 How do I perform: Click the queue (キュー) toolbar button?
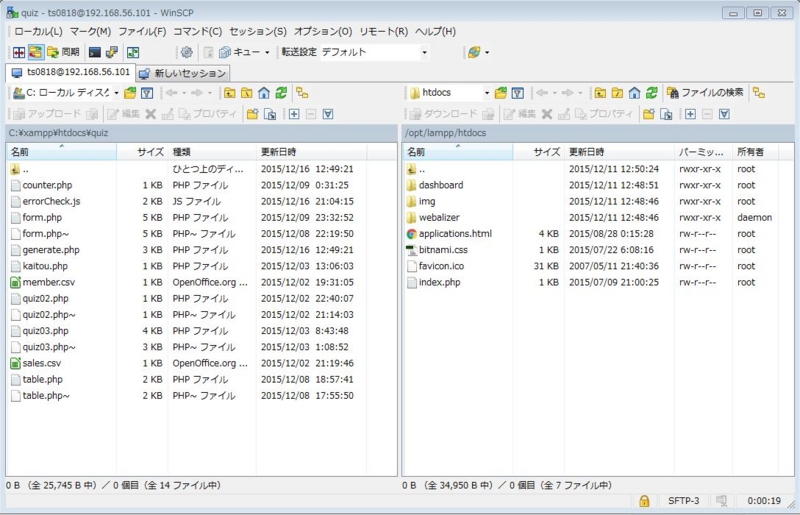239,52
